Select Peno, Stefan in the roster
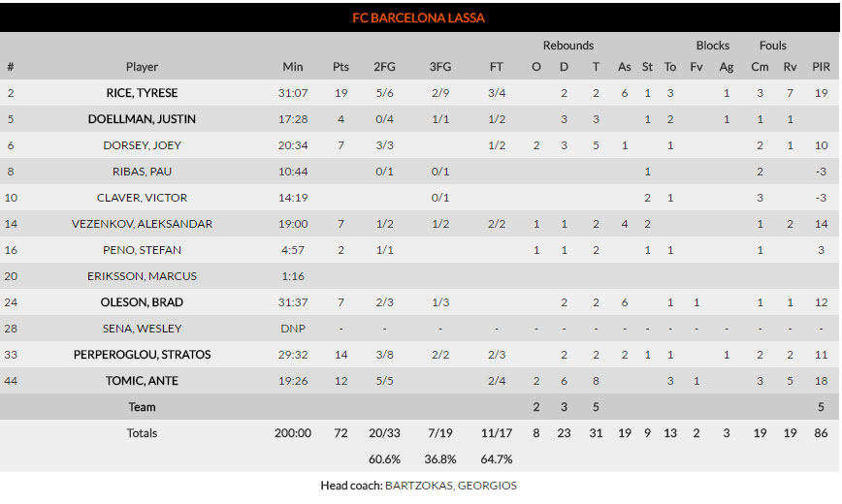The width and height of the screenshot is (842, 504). 142,250
